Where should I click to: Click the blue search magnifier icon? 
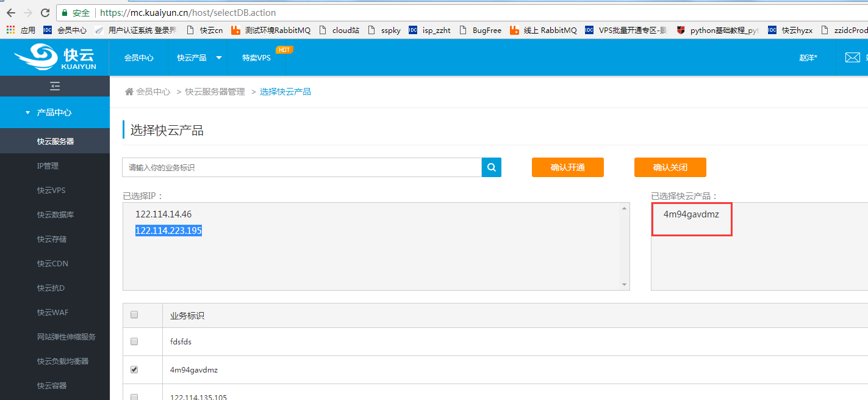(491, 167)
